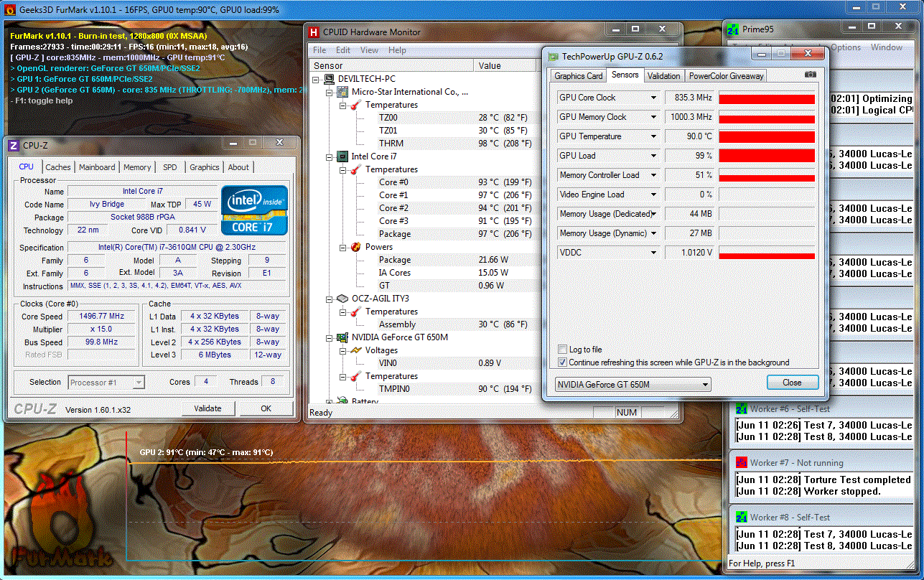This screenshot has width=924, height=580.
Task: Open the NVIDIA GeForce GT 650M device dropdown
Action: 705,385
